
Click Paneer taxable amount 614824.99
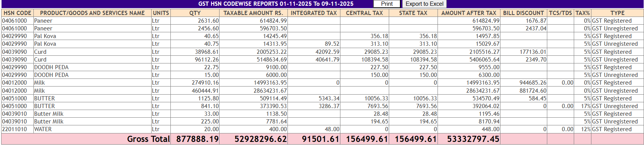click(x=273, y=21)
